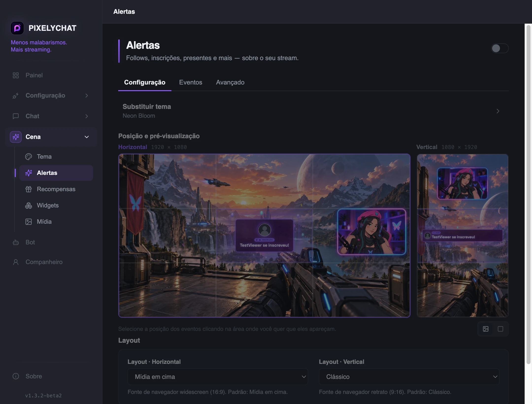The image size is (532, 404).
Task: Click the vertical preview alert banner
Action: (x=463, y=236)
